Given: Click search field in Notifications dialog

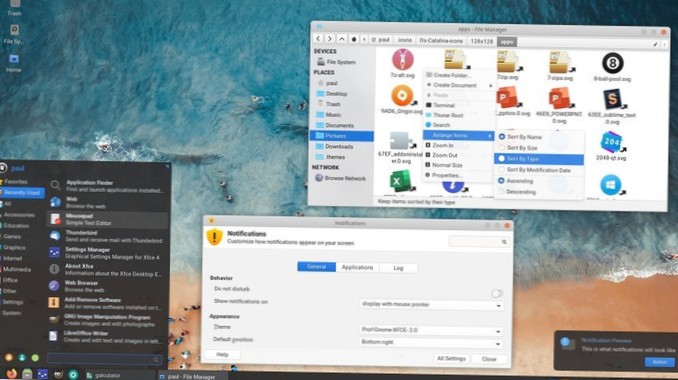Looking at the screenshot, I should 479,242.
